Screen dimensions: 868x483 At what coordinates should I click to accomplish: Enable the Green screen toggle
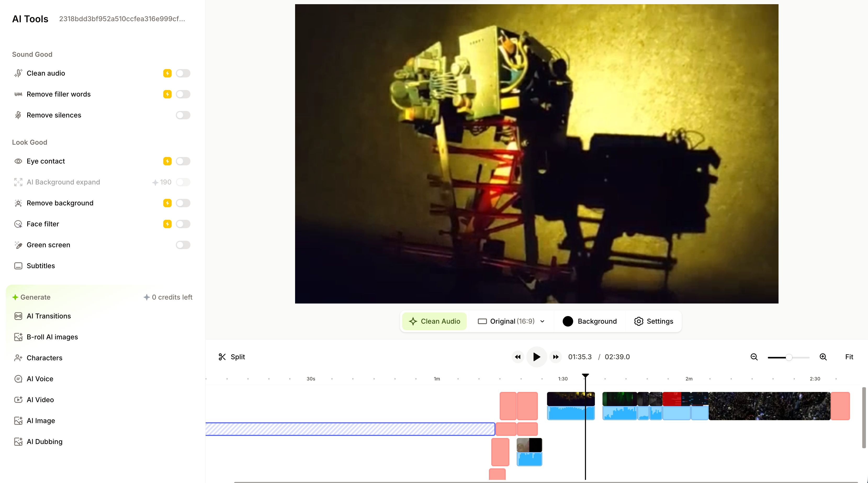pos(183,245)
